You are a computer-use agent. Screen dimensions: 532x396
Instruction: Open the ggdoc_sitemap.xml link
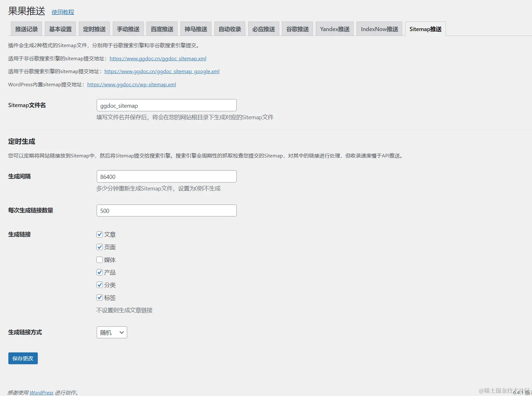click(x=158, y=58)
